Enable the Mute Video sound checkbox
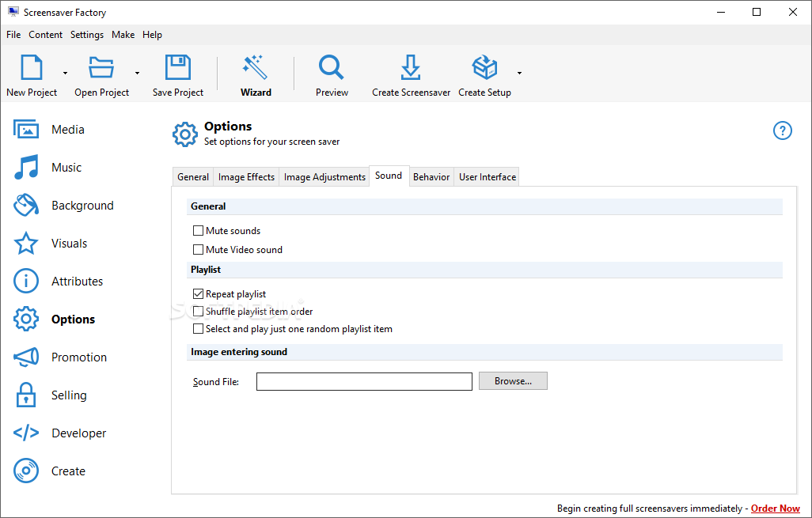 click(198, 249)
